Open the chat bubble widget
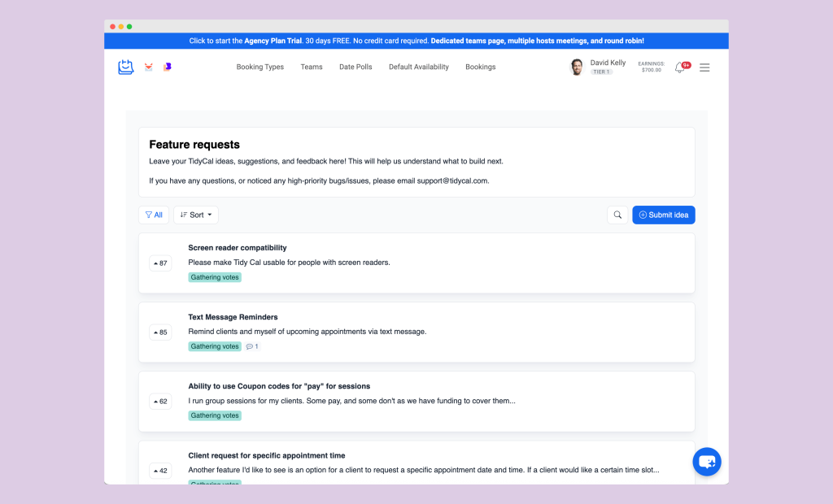The width and height of the screenshot is (833, 504). 707,462
